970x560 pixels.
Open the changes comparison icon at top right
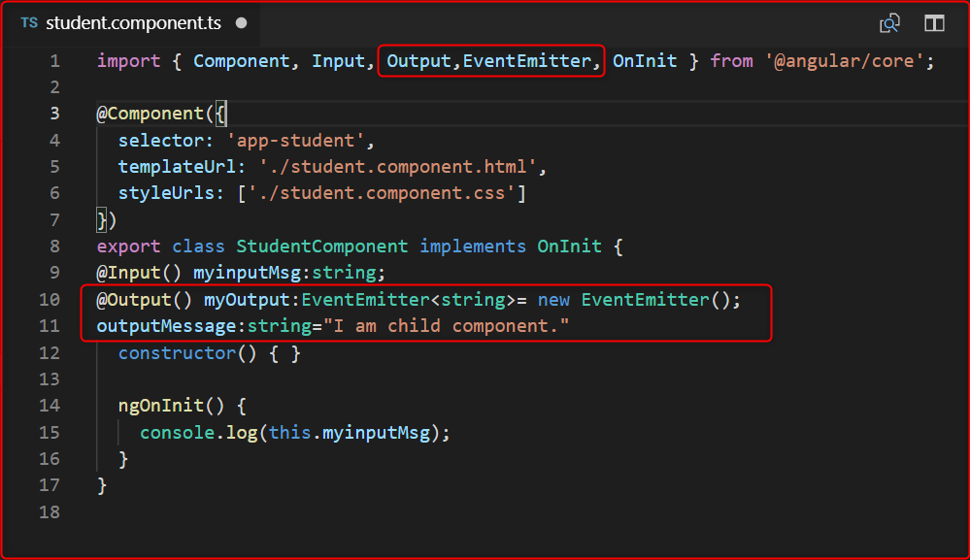(x=889, y=22)
